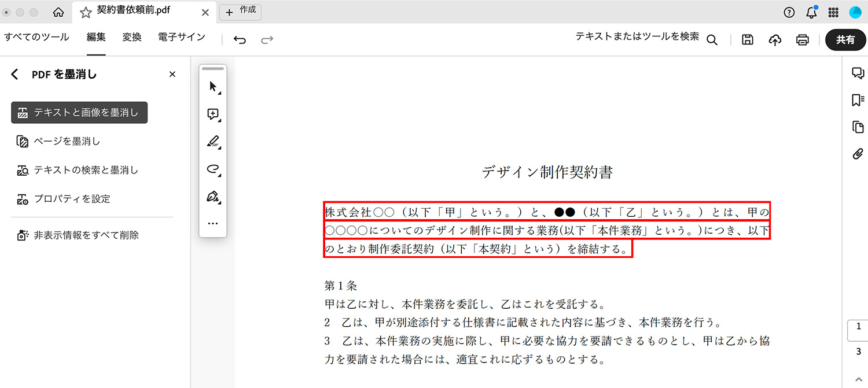Grab the quick toolbar drag handle
The width and height of the screenshot is (868, 388).
pos(213,69)
